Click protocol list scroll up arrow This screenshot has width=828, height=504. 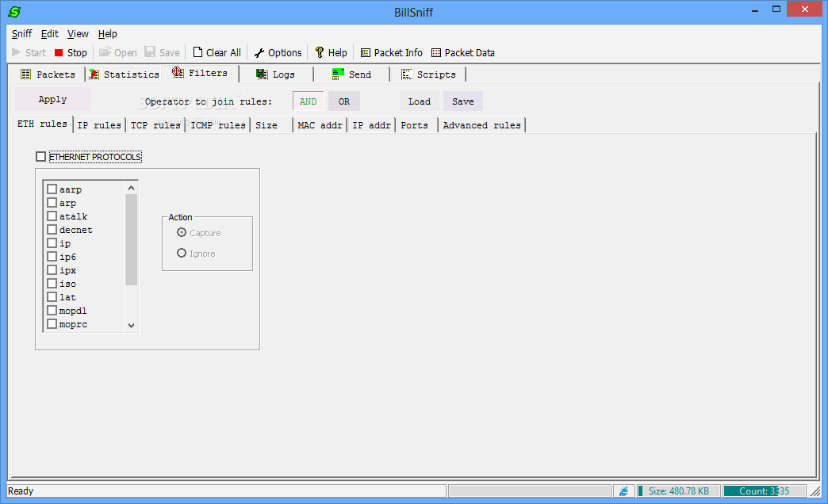(x=132, y=188)
